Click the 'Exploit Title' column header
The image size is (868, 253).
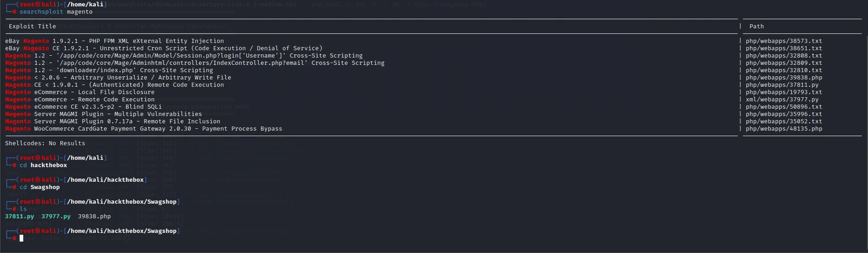[32, 26]
